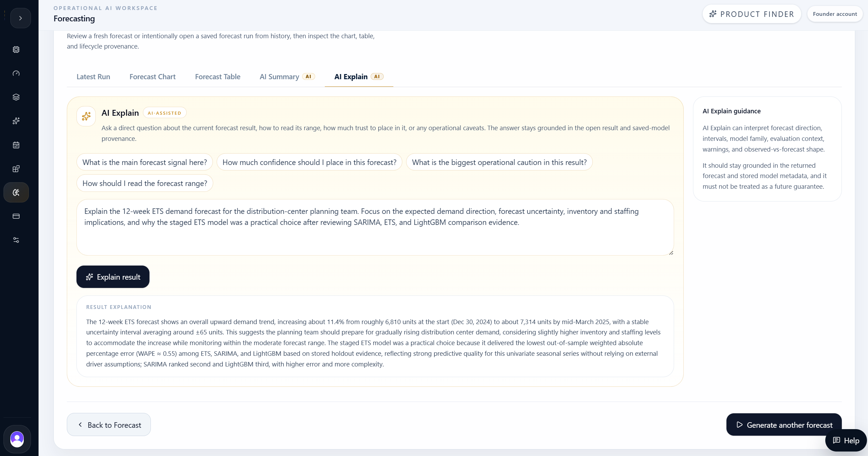
Task: Go Back to Forecast
Action: click(109, 425)
